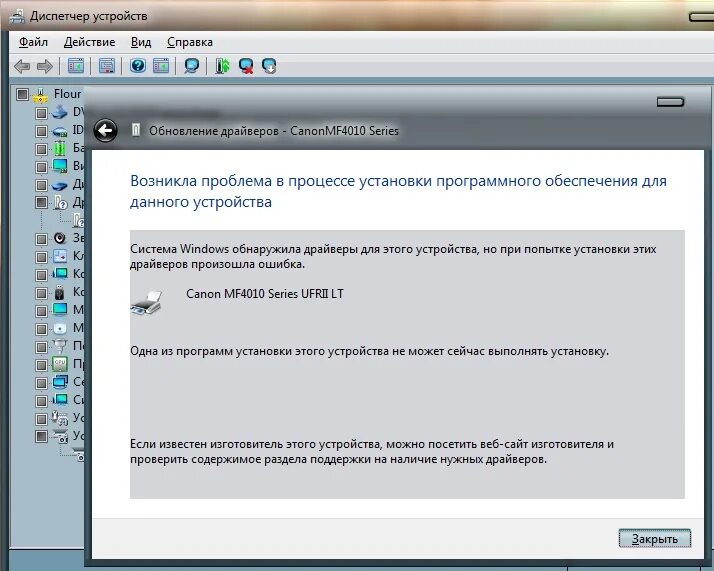Scan for hardware changes via magnifier icon
This screenshot has width=714, height=571.
[x=191, y=66]
